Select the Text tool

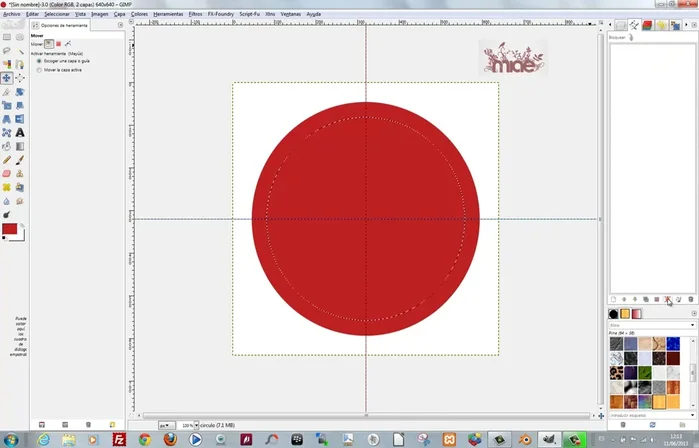tap(20, 132)
